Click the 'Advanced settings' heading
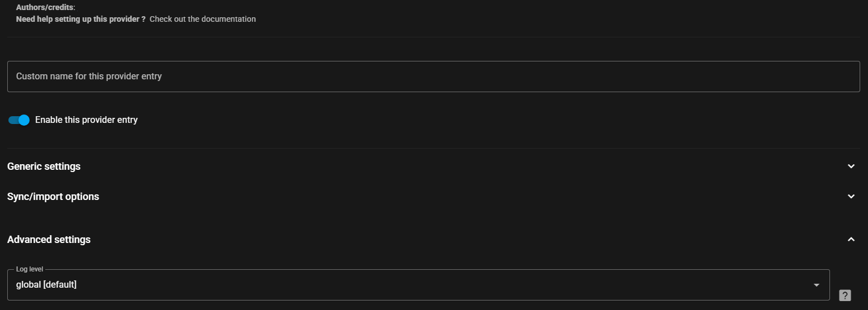868x310 pixels. click(x=49, y=240)
